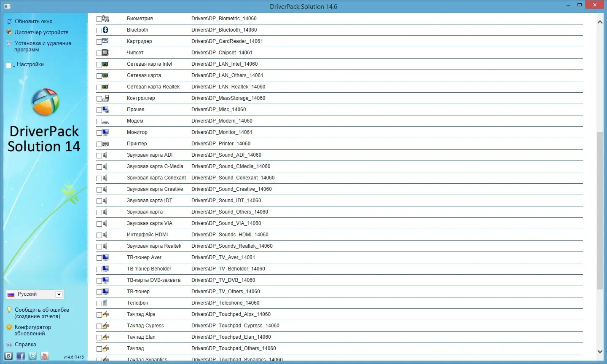Click the ТВ-тюнер Aver monitor icon

click(105, 257)
